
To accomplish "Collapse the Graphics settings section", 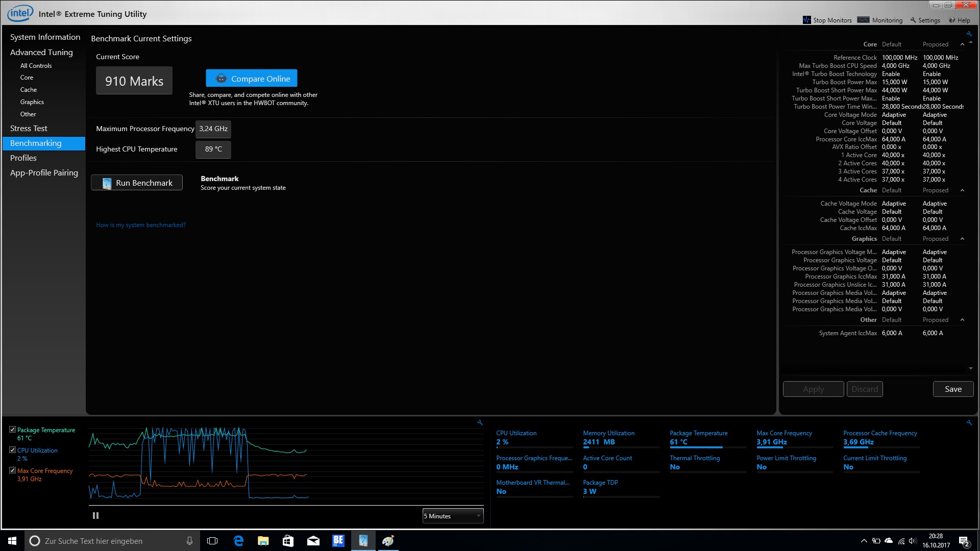I will (x=962, y=239).
